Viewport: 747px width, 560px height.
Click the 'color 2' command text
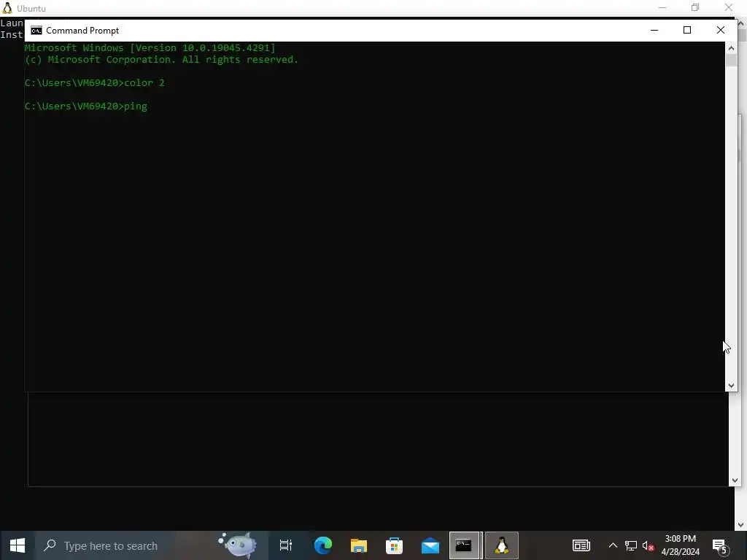point(144,83)
